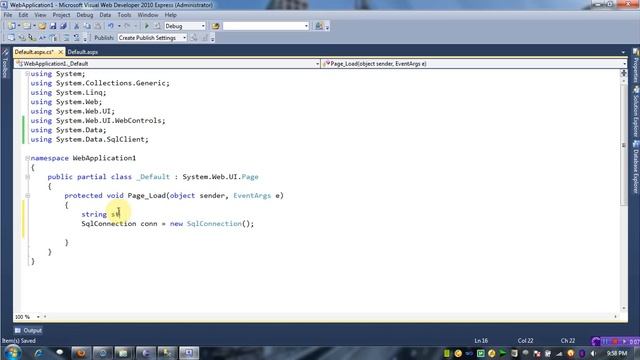
Task: Click the Redo arrow icon
Action: [127, 26]
